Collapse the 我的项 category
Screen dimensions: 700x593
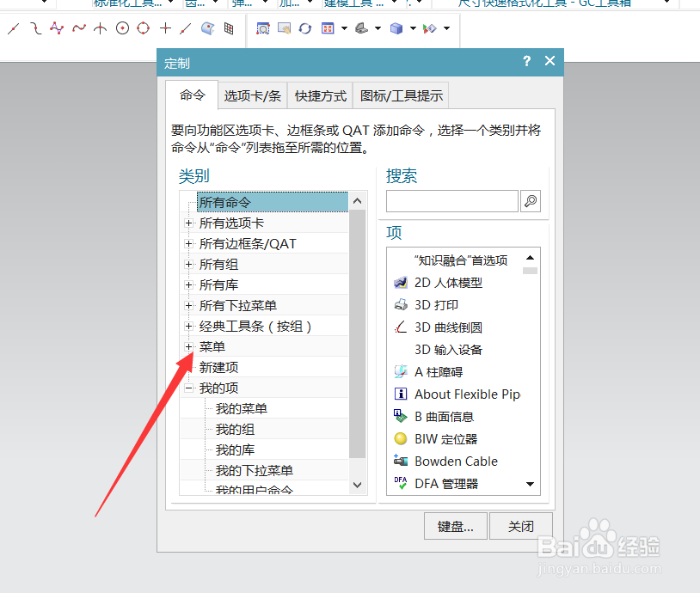[x=188, y=388]
